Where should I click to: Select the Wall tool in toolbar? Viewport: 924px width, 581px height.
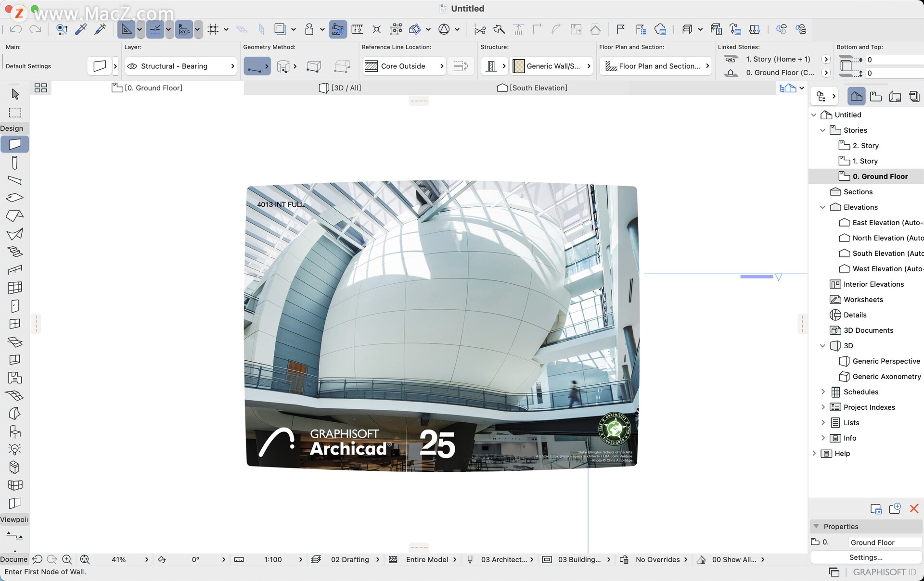click(15, 144)
